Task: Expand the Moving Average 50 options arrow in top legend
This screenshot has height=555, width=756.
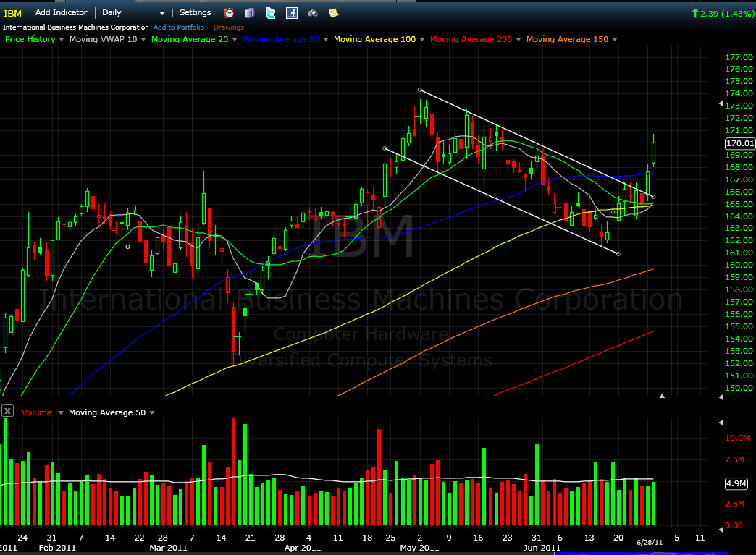Action: [325, 40]
